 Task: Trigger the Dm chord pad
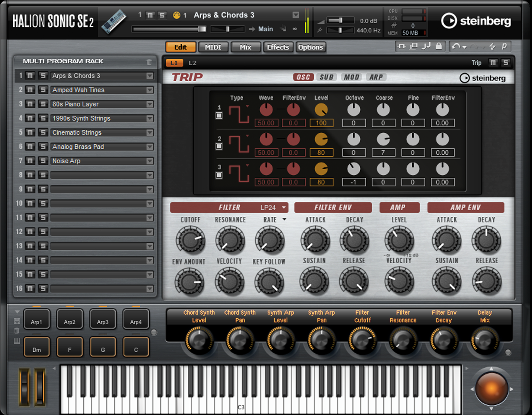pyautogui.click(x=37, y=347)
